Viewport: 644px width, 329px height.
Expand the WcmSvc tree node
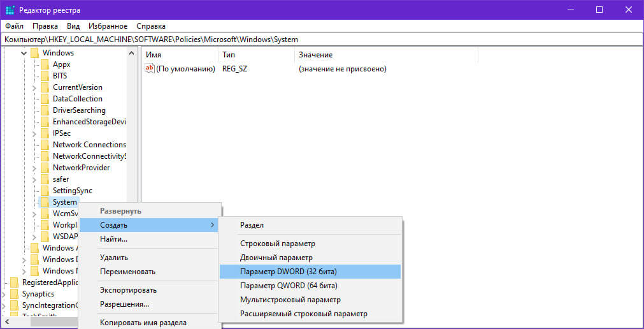[34, 214]
